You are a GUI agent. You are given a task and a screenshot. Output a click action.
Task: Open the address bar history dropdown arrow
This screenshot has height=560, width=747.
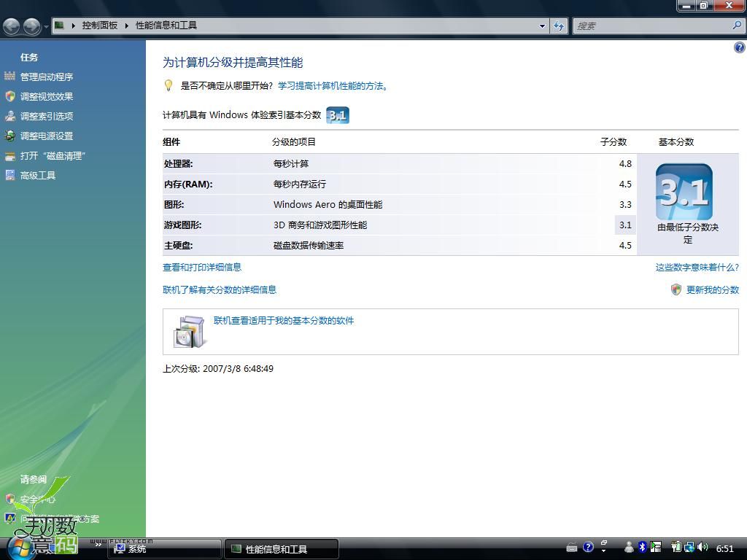coord(542,26)
